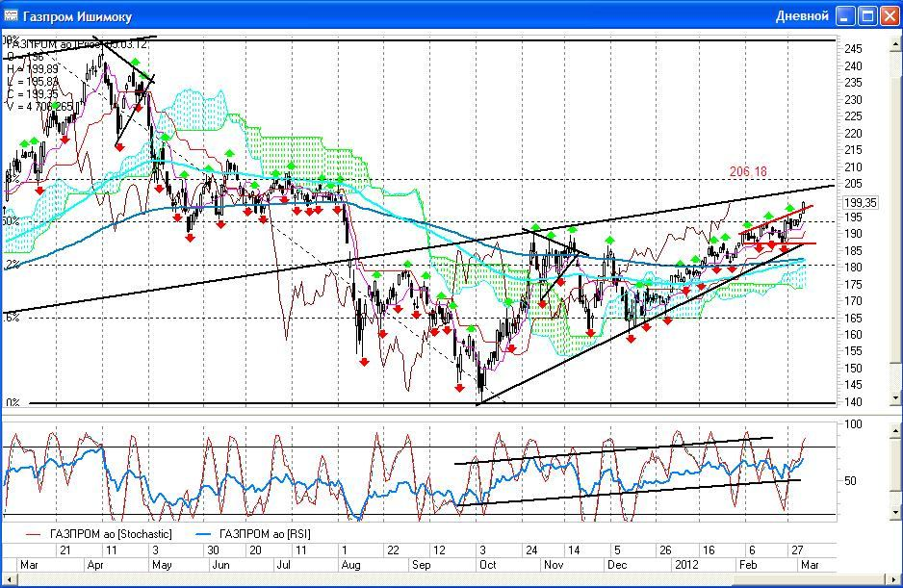Click the H = 199,89 high value
Image resolution: width=903 pixels, height=588 pixels.
coord(33,69)
